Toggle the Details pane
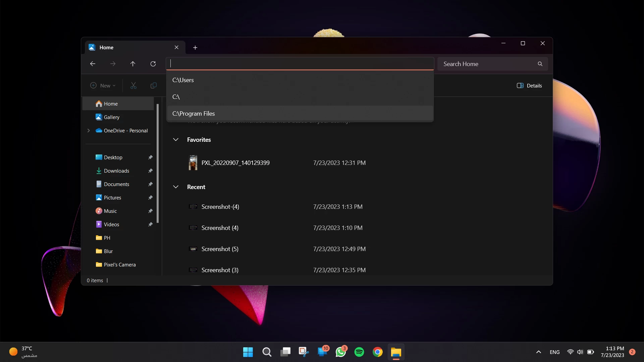This screenshot has height=362, width=644. (529, 85)
